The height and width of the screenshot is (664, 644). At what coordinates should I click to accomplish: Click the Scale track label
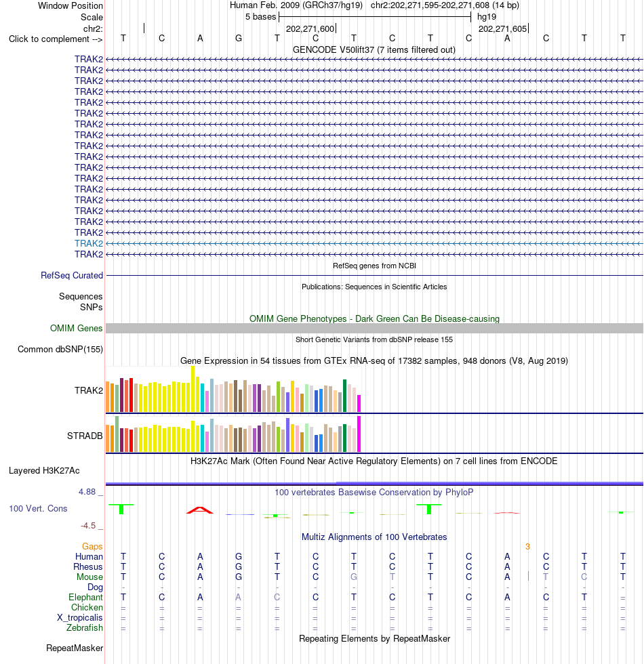point(92,18)
